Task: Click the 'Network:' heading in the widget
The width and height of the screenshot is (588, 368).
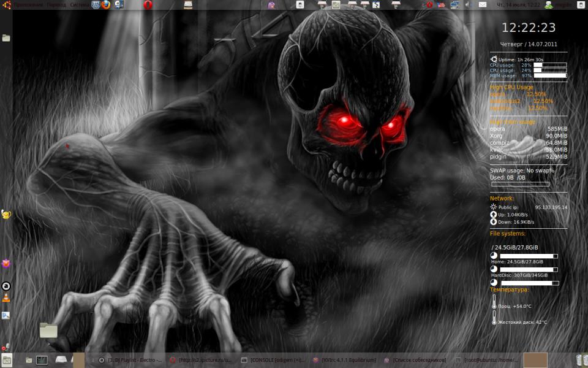Action: coord(502,198)
